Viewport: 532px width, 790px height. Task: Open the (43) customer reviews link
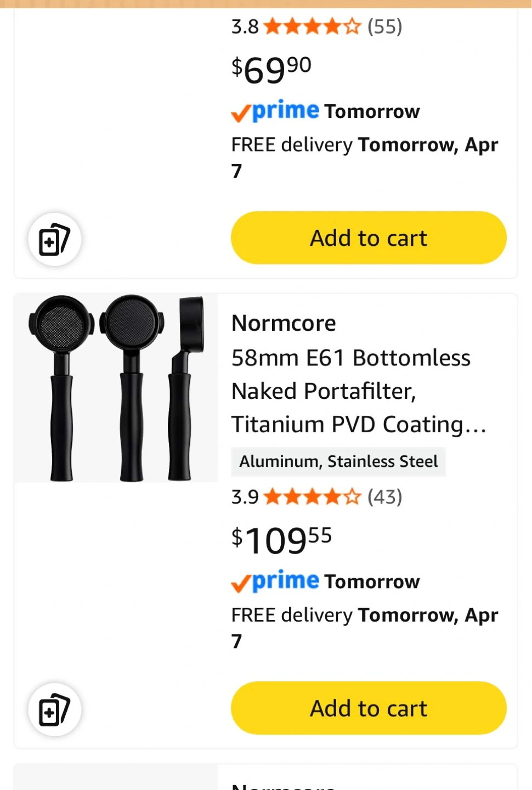(x=385, y=497)
